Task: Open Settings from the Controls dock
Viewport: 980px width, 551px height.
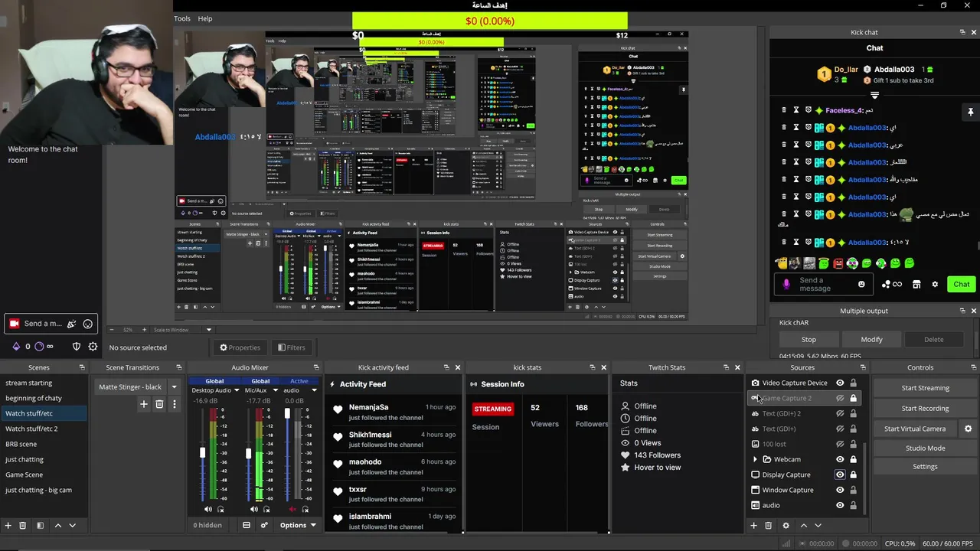Action: 925,467
